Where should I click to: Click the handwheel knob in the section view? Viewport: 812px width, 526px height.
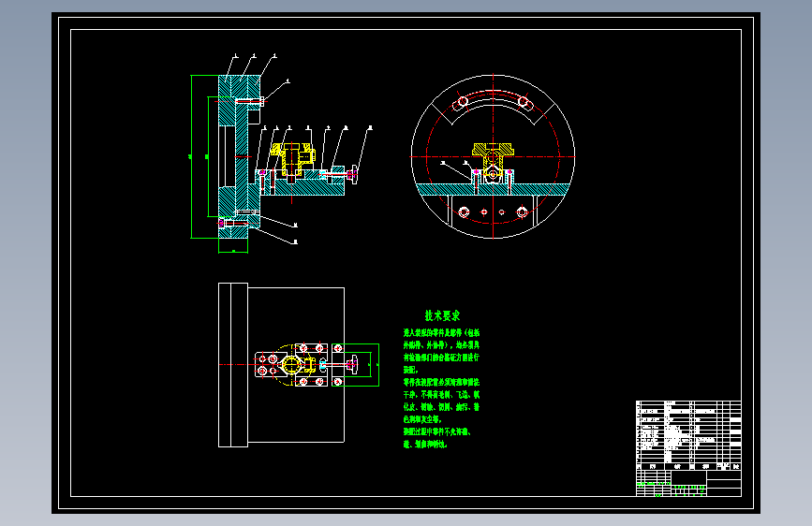[x=354, y=175]
